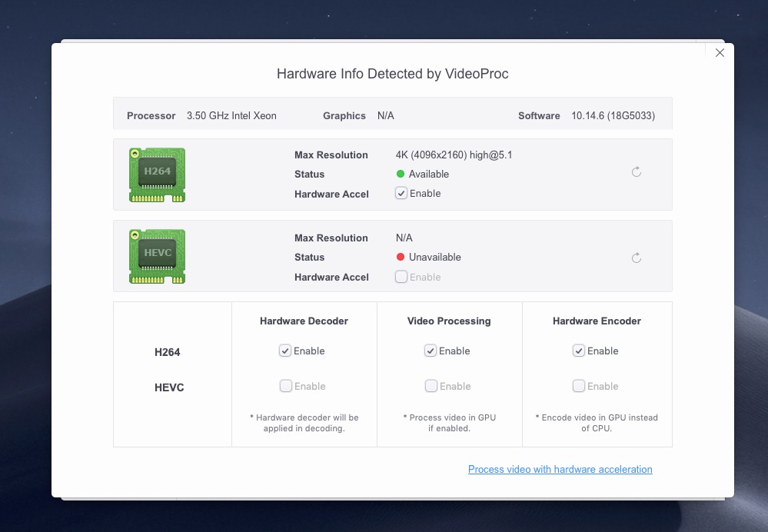Click H264 Max Resolution label
The width and height of the screenshot is (768, 532).
click(x=331, y=155)
